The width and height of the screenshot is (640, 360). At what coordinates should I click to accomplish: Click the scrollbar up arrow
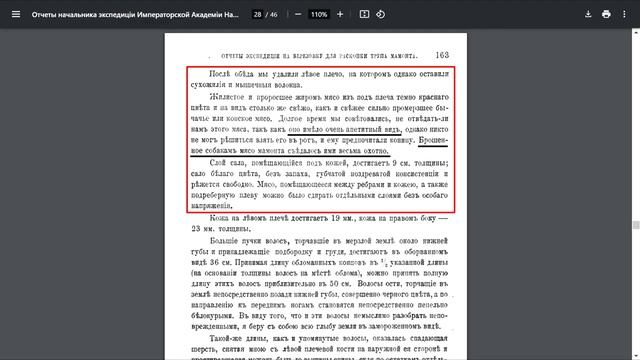tap(636, 32)
